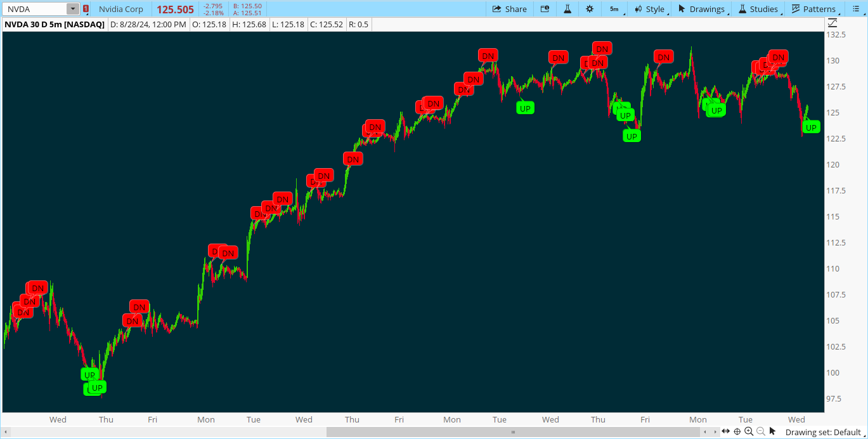Image resolution: width=868 pixels, height=439 pixels.
Task: Click the crosshair pan icon
Action: [737, 431]
